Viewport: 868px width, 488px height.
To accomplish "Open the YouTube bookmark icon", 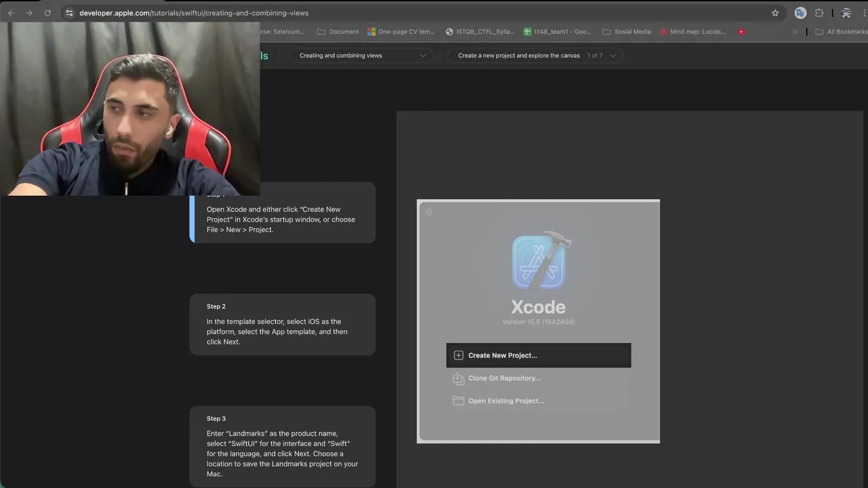I will pyautogui.click(x=742, y=31).
